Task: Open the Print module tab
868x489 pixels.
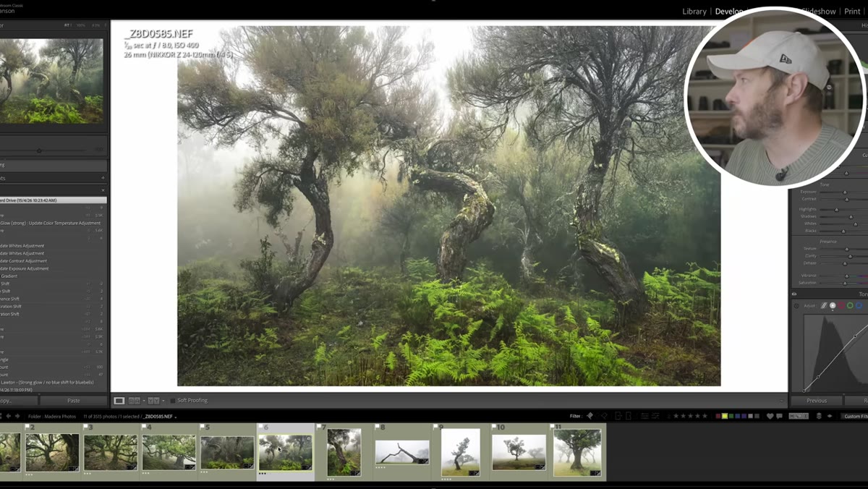Action: coord(852,12)
